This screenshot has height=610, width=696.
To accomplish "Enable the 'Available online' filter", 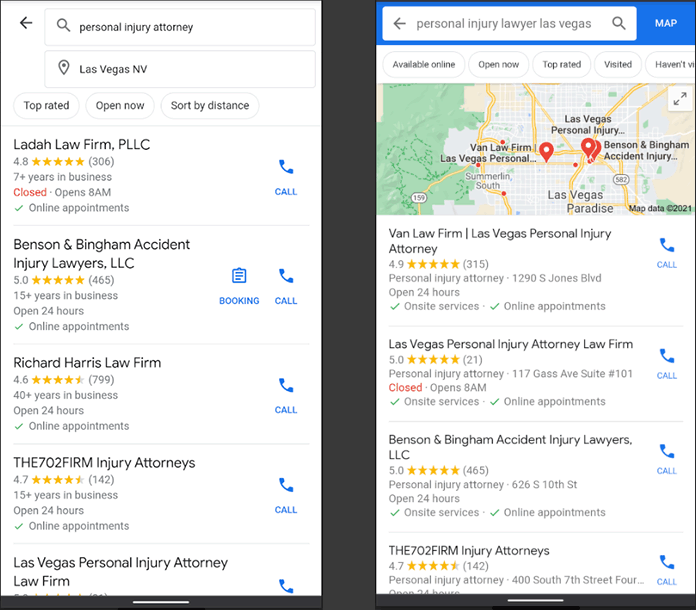I will 423,64.
